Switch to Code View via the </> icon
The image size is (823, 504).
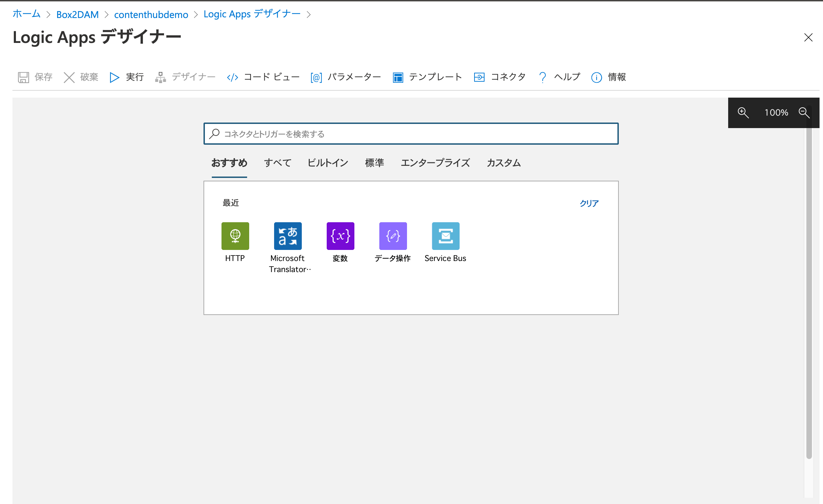coord(233,78)
